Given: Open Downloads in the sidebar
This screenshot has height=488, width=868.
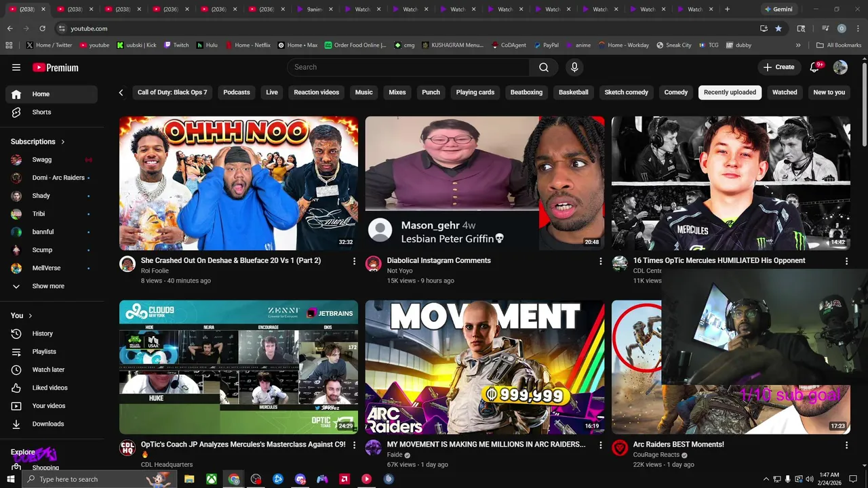Looking at the screenshot, I should coord(52,424).
